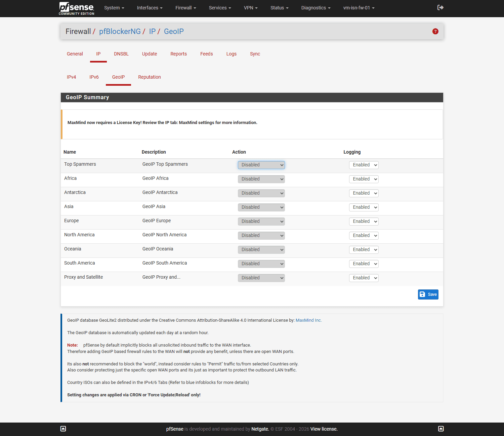Viewport: 504px width, 436px height.
Task: Open the MaxMind Inc. link
Action: [x=308, y=320]
